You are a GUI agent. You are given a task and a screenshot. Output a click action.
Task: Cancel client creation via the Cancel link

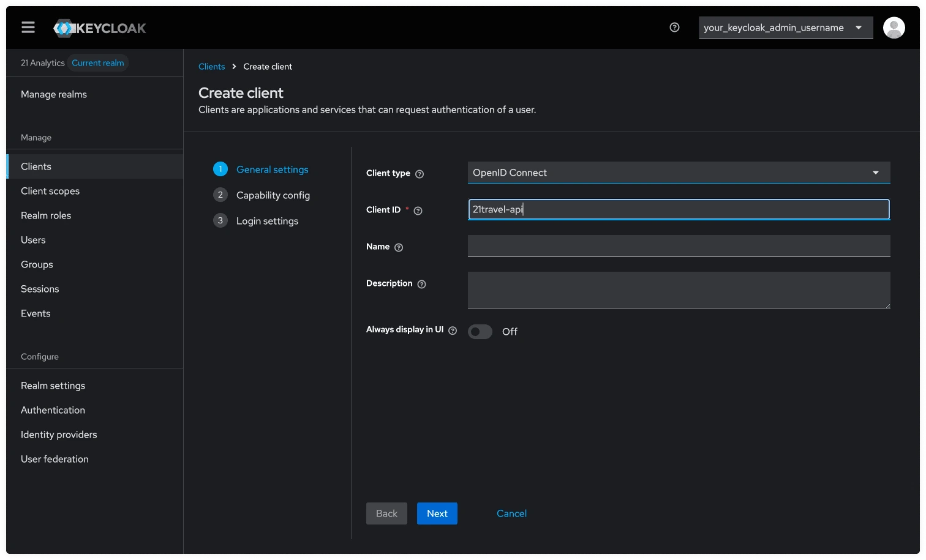(x=511, y=513)
